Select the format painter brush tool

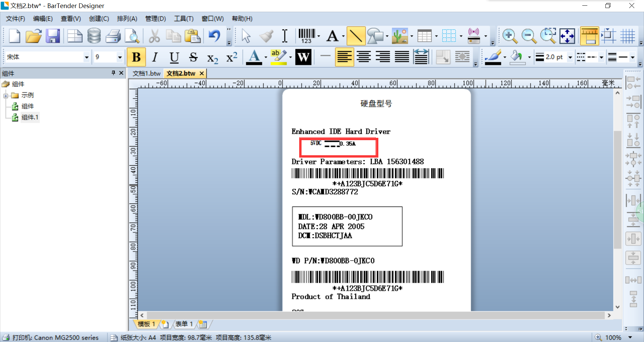tap(266, 36)
